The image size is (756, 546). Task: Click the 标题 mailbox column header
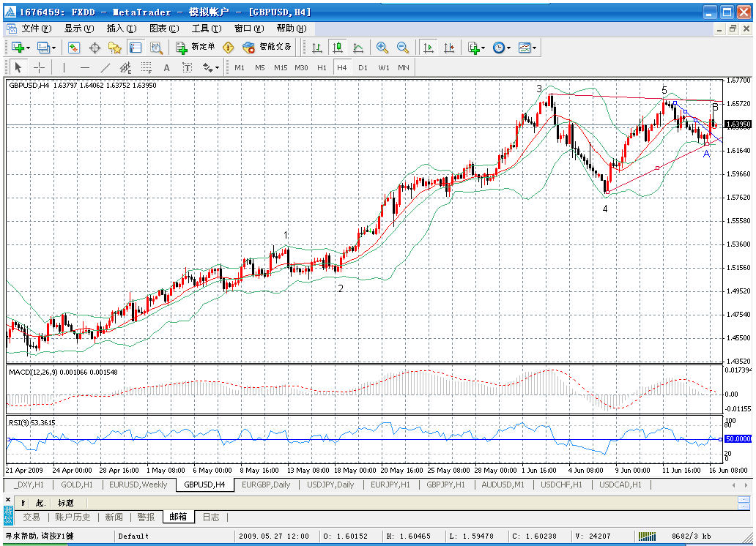pos(66,503)
